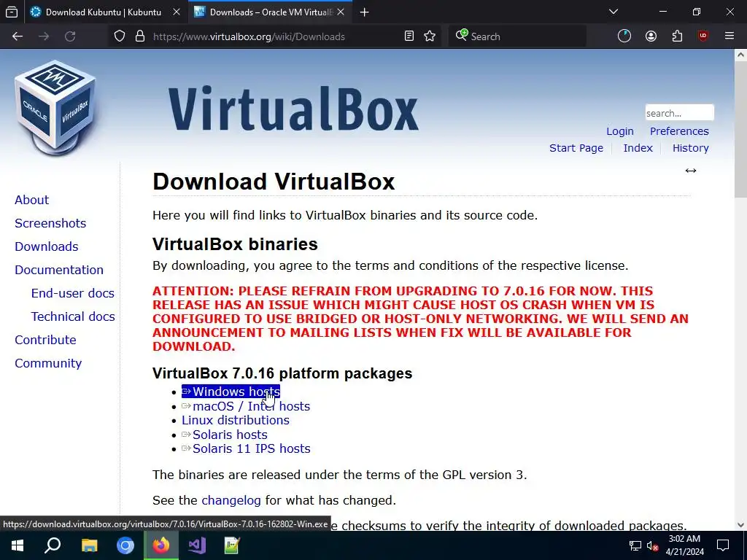
Task: Click the page vertical scrollbar thumb
Action: pyautogui.click(x=740, y=130)
